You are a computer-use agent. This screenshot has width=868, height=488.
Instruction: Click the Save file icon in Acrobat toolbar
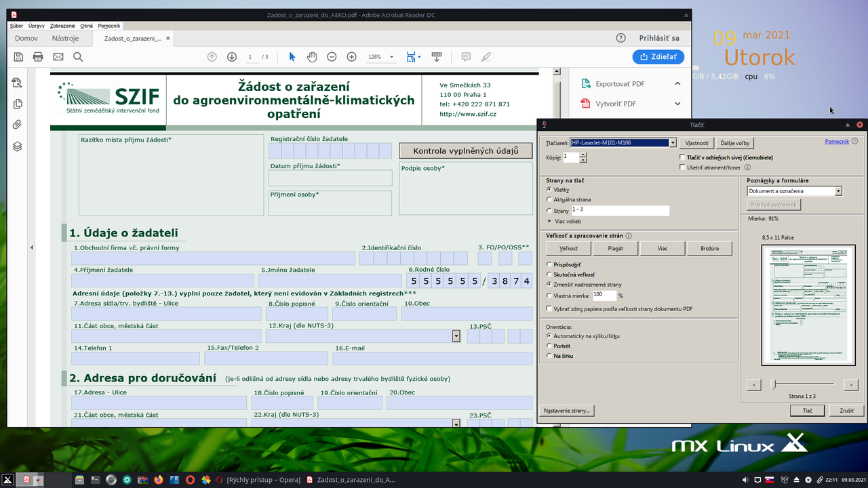tap(18, 57)
